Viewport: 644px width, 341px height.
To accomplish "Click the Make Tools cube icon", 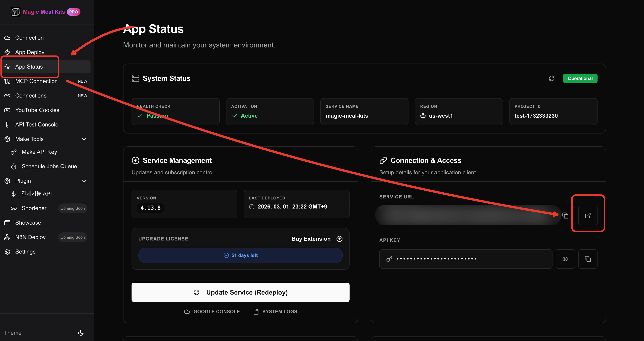I will 7,139.
